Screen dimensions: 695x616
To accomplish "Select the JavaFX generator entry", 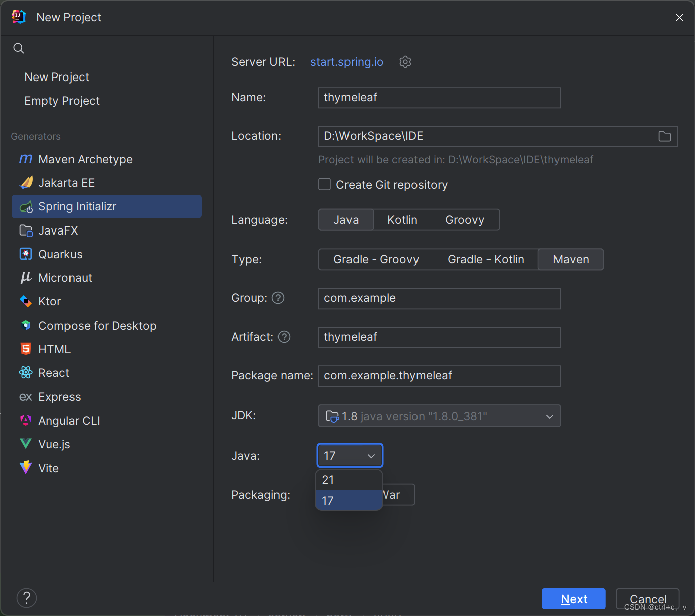I will coord(107,230).
